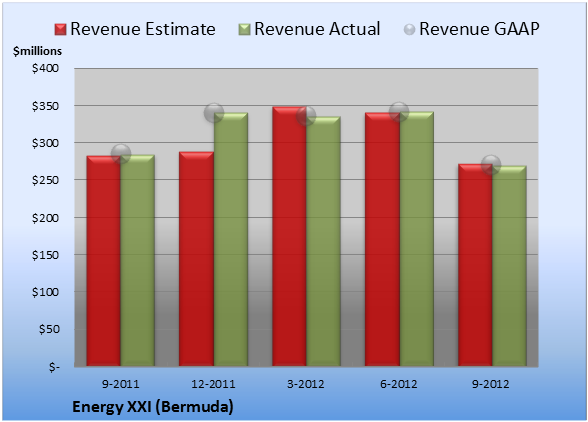This screenshot has height=422, width=588.
Task: Click the GAAP marker above 6-2012 bars
Action: coord(399,111)
